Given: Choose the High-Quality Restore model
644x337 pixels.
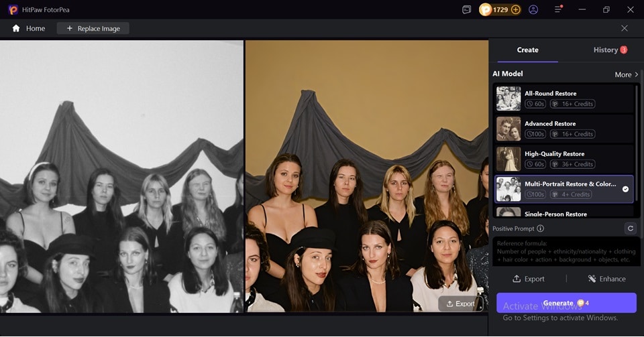Looking at the screenshot, I should [x=563, y=159].
